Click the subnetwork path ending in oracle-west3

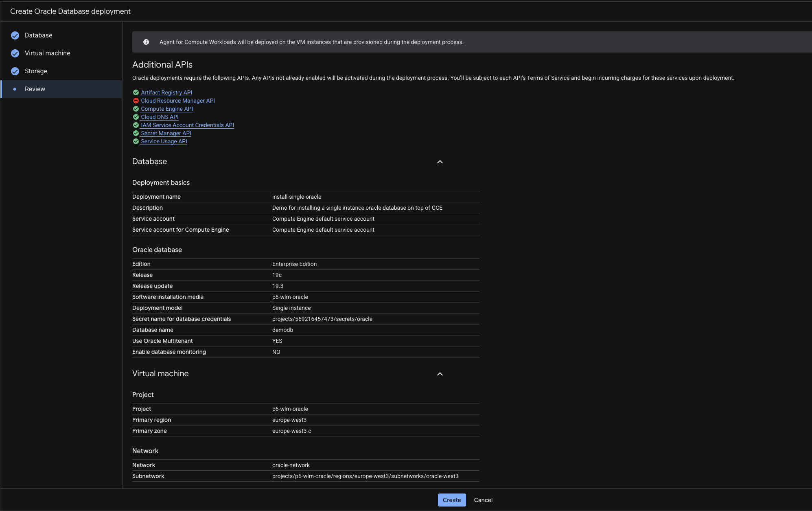[365, 476]
